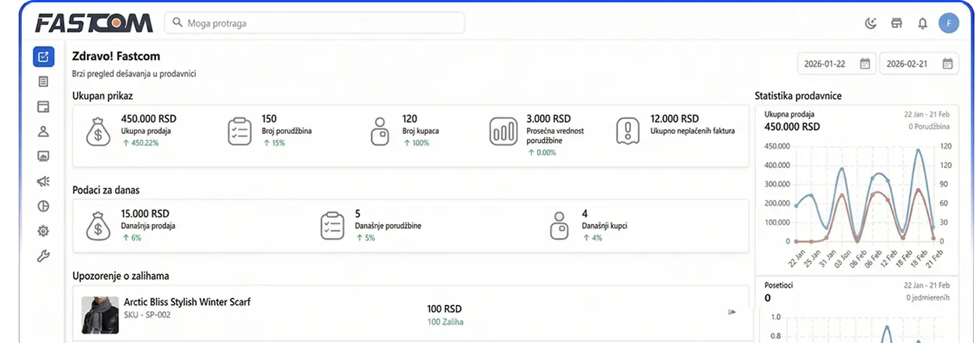Open the end date picker 2026-02-21
Viewport: 980px width, 343px height.
click(919, 64)
